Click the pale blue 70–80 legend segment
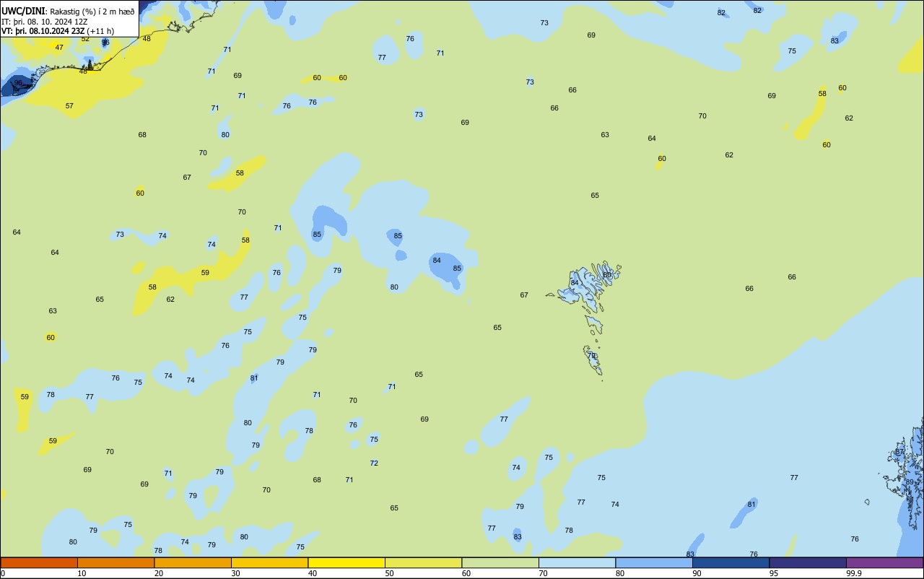 click(x=577, y=562)
